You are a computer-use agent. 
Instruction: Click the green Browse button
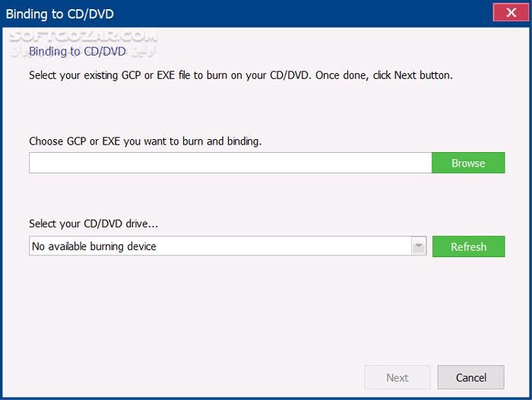pyautogui.click(x=468, y=163)
